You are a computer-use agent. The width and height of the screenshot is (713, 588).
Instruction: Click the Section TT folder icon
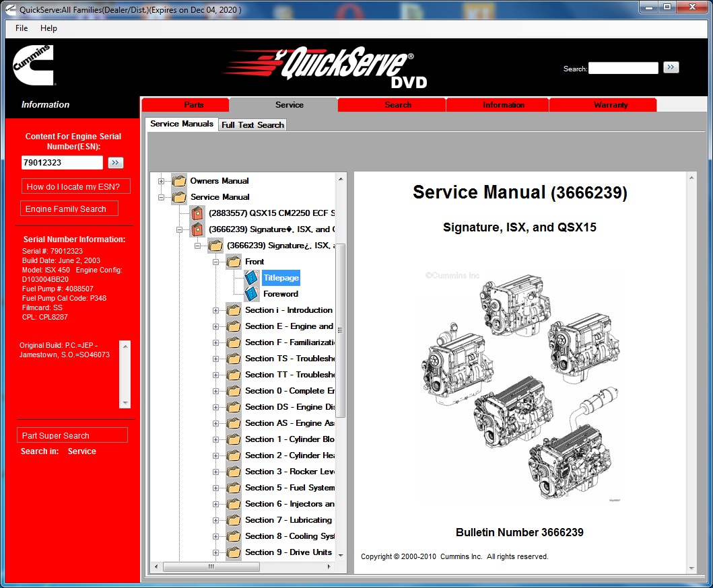click(233, 375)
